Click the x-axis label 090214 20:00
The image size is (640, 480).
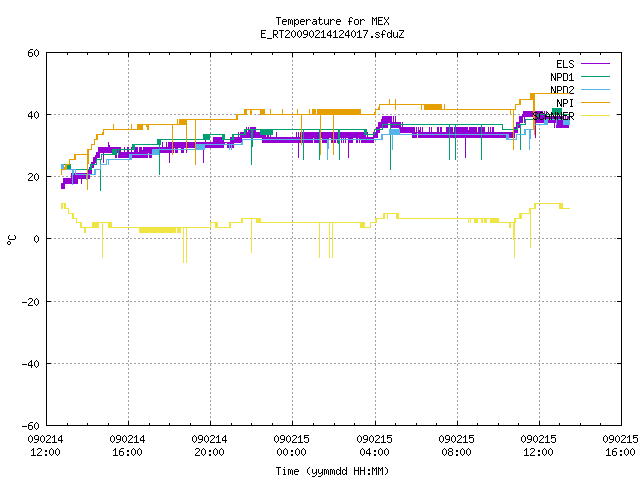[209, 446]
